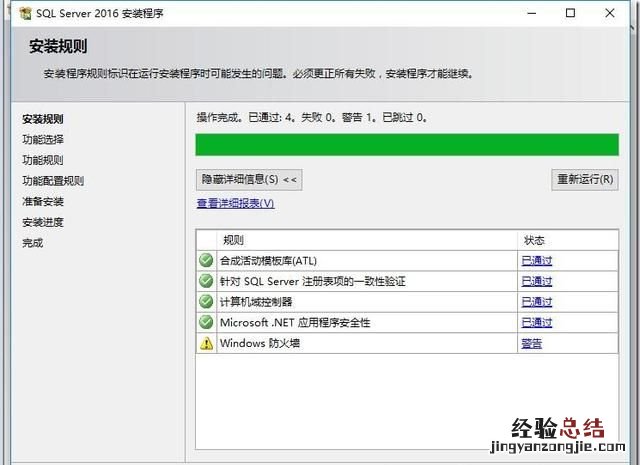Select the 合成活动模板库(ATL) rule text

click(269, 260)
